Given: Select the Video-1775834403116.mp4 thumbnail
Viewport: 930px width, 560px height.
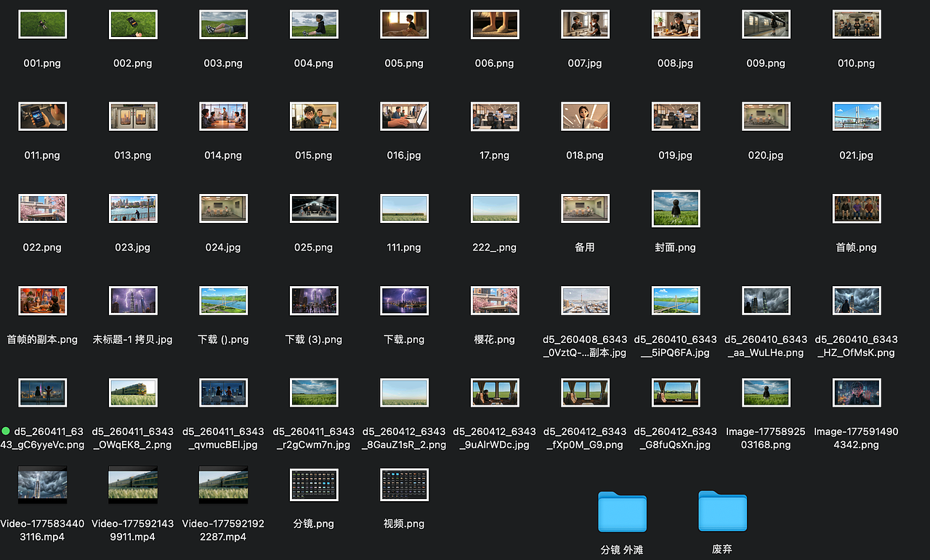Looking at the screenshot, I should coord(42,484).
